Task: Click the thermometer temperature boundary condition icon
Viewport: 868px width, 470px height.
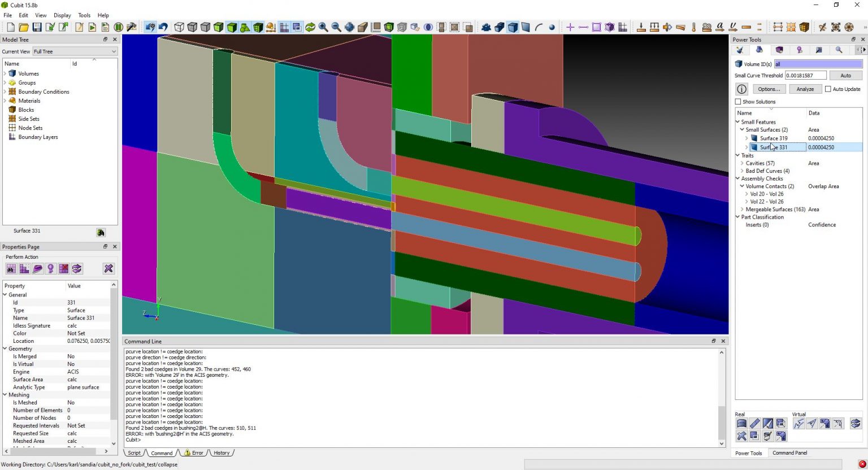Action: click(x=693, y=27)
